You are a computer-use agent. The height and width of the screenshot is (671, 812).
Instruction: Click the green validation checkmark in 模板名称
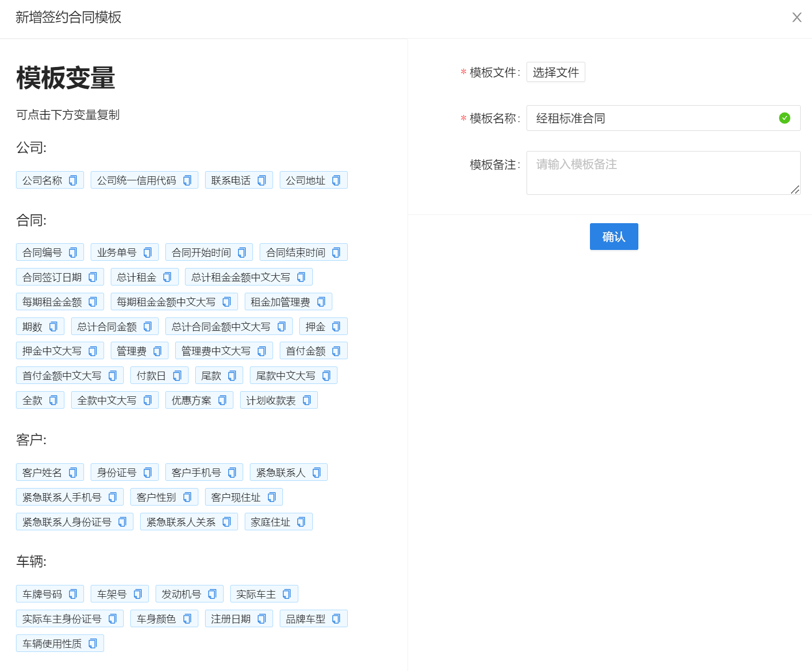pyautogui.click(x=784, y=118)
